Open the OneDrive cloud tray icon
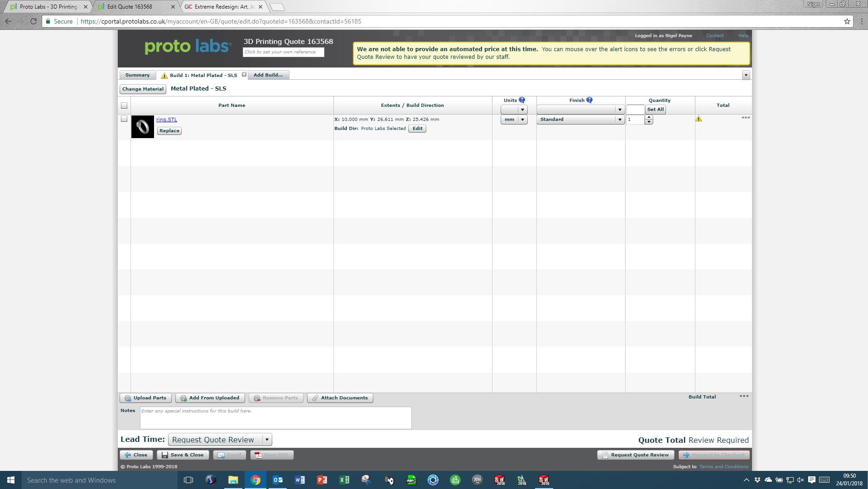The width and height of the screenshot is (868, 489). [x=768, y=480]
